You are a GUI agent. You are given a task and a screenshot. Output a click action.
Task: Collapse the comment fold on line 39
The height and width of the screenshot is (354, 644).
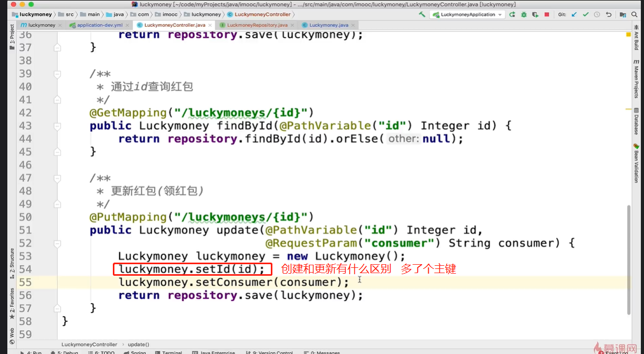pos(57,74)
